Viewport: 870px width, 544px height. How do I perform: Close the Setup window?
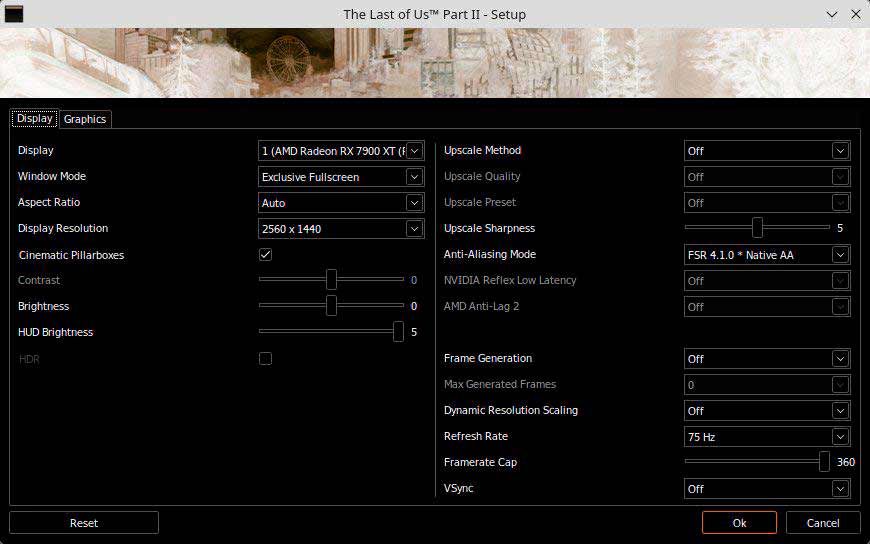tap(856, 14)
